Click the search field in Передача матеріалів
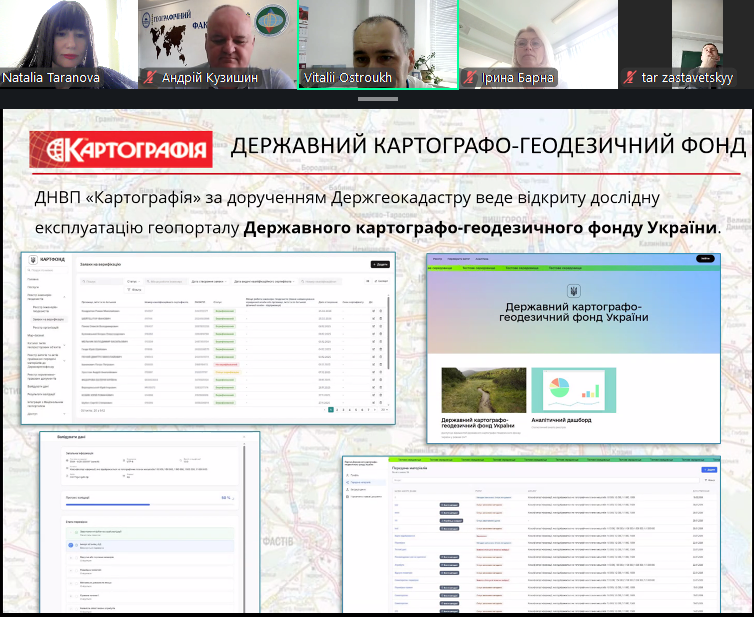 (x=546, y=480)
